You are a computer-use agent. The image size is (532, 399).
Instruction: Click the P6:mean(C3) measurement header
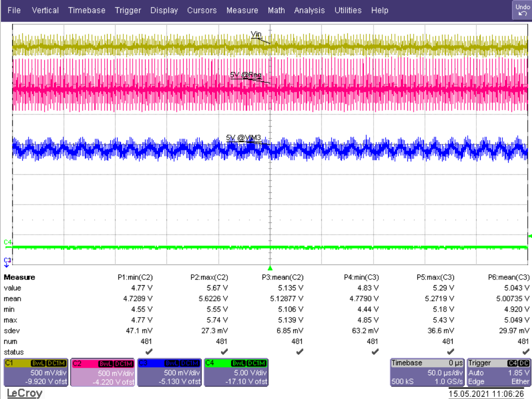(x=509, y=278)
